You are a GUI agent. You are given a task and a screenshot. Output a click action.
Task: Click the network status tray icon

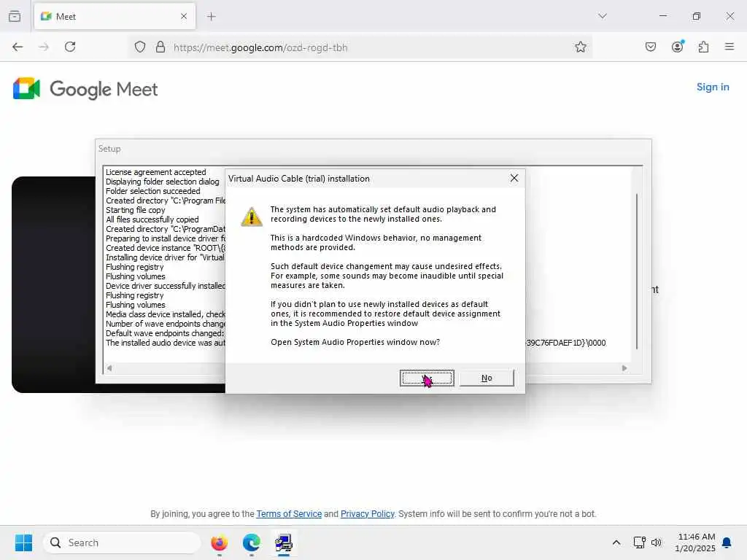[639, 542]
